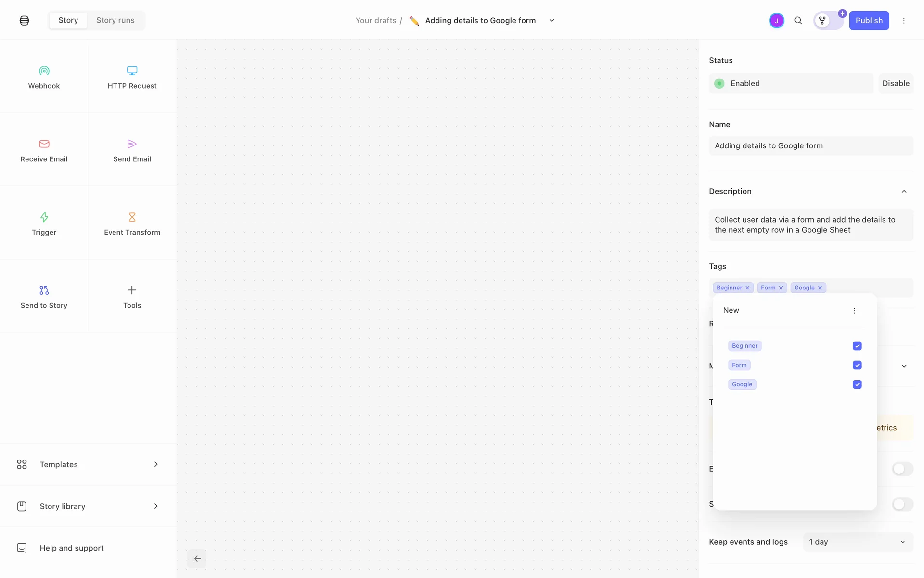Select the Send Email action icon
This screenshot has width=924, height=578.
[132, 144]
